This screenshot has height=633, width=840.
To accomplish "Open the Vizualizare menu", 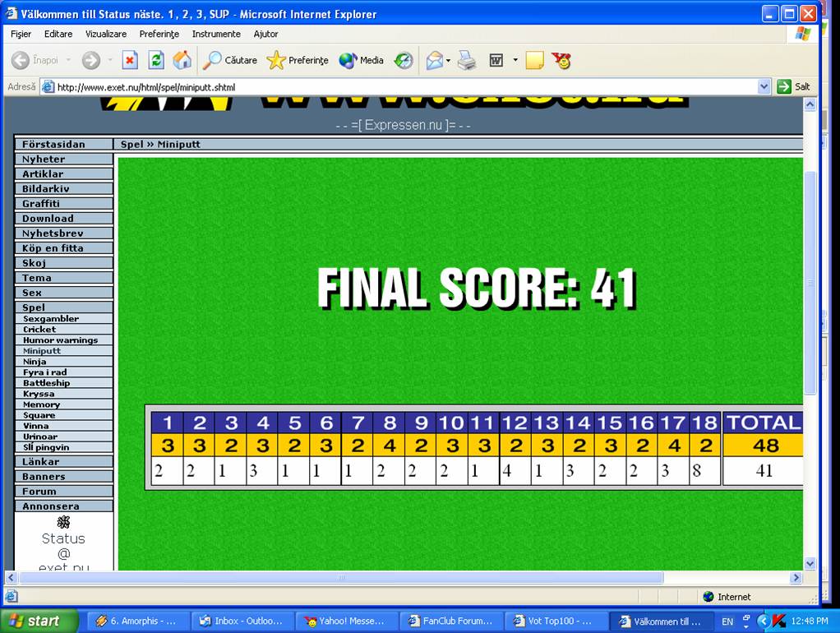I will [106, 34].
